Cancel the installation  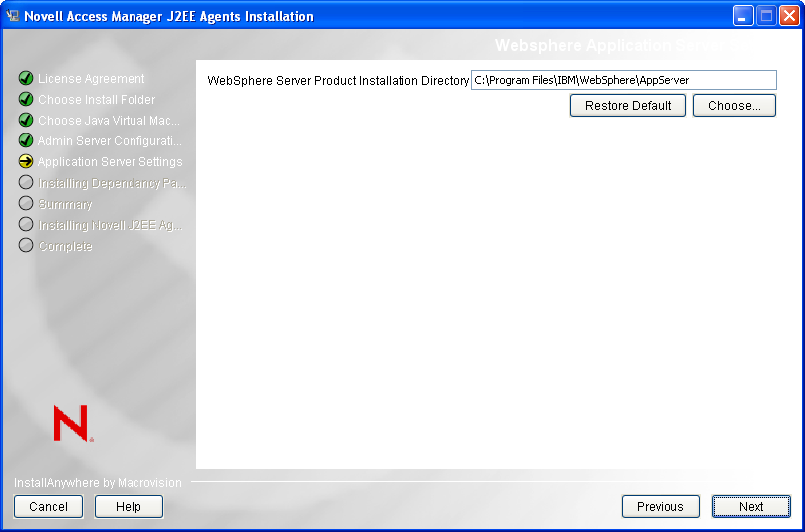[48, 507]
